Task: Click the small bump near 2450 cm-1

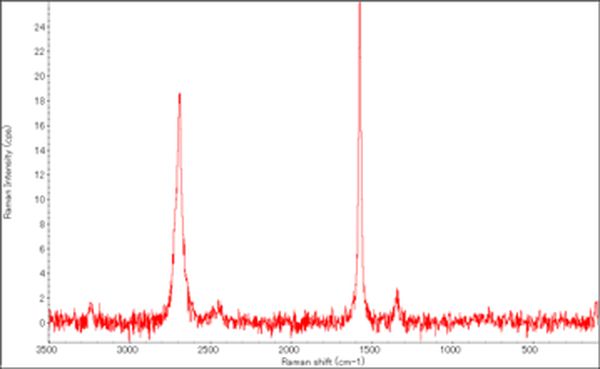Action: point(219,305)
